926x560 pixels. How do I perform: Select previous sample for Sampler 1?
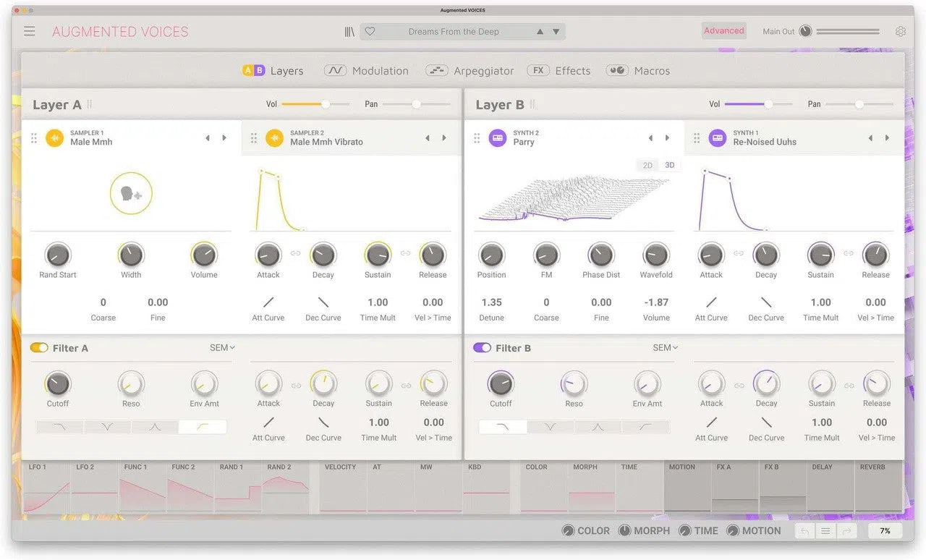click(208, 137)
